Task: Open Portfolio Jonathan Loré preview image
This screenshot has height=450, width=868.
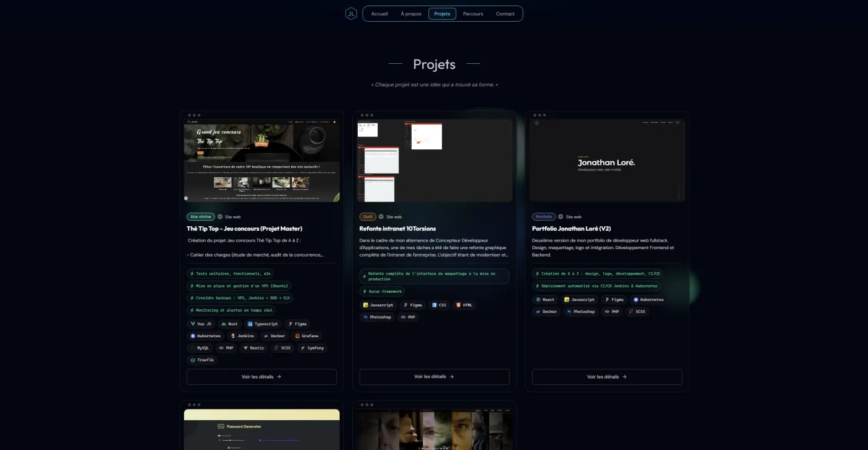Action: point(607,161)
